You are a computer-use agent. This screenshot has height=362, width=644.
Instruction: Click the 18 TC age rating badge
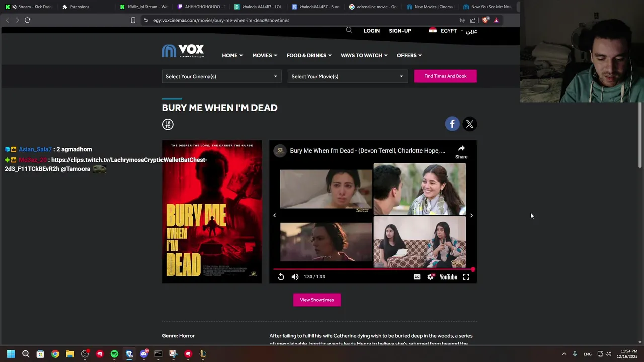click(x=168, y=124)
